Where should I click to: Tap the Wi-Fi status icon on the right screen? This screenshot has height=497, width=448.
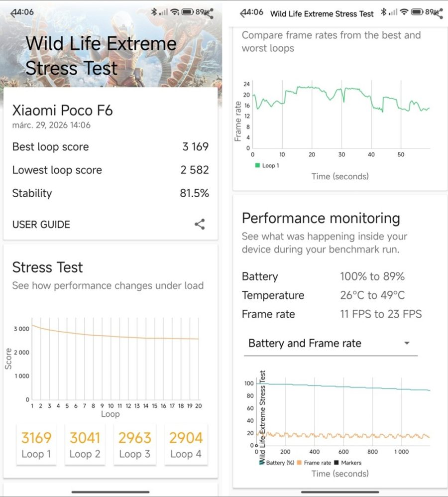[404, 11]
